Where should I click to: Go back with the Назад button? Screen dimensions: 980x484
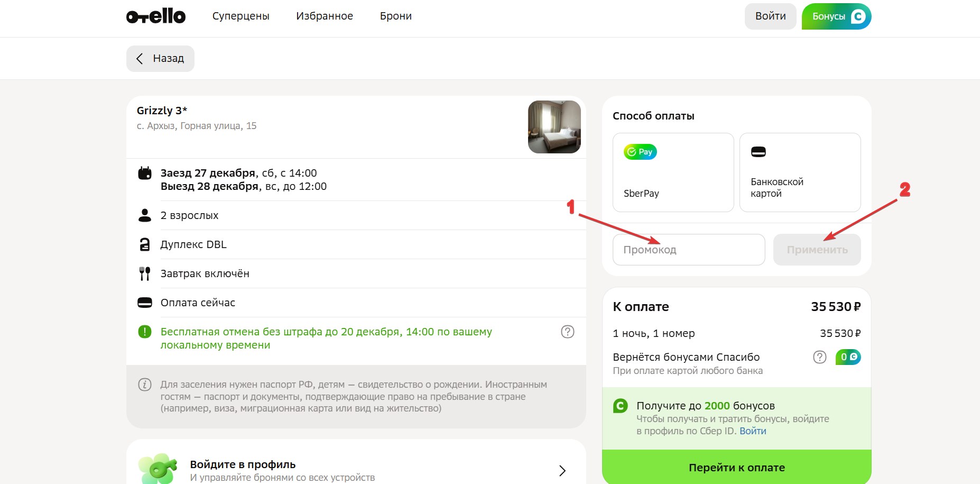pyautogui.click(x=160, y=59)
